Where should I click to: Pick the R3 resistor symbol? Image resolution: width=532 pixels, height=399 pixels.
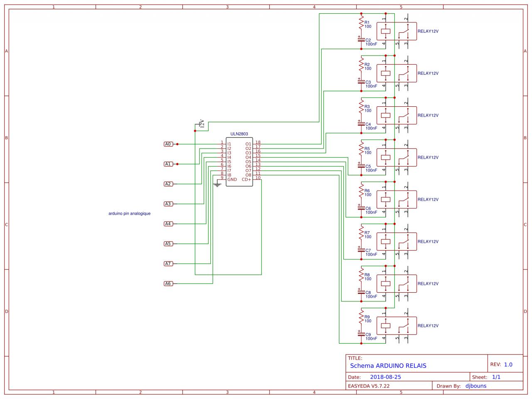tap(361, 107)
